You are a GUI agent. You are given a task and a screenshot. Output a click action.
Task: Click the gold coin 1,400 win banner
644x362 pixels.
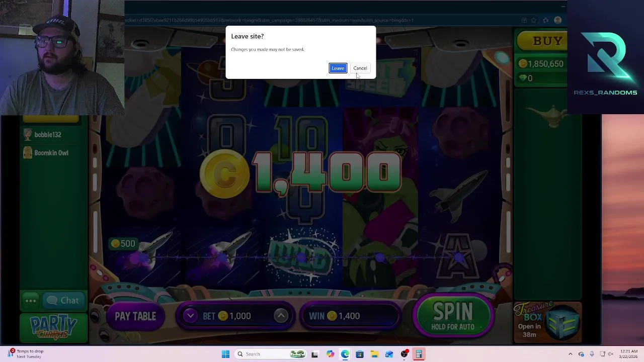[301, 173]
